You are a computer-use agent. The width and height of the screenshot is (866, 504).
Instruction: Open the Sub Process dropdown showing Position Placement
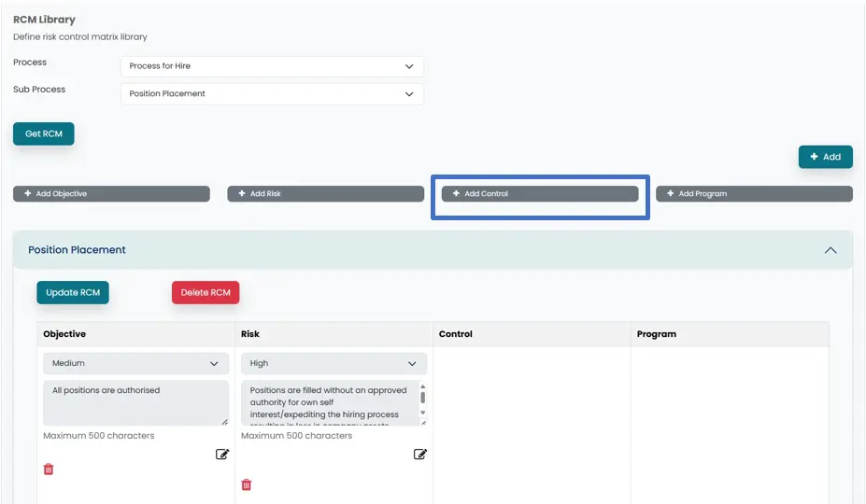(272, 94)
